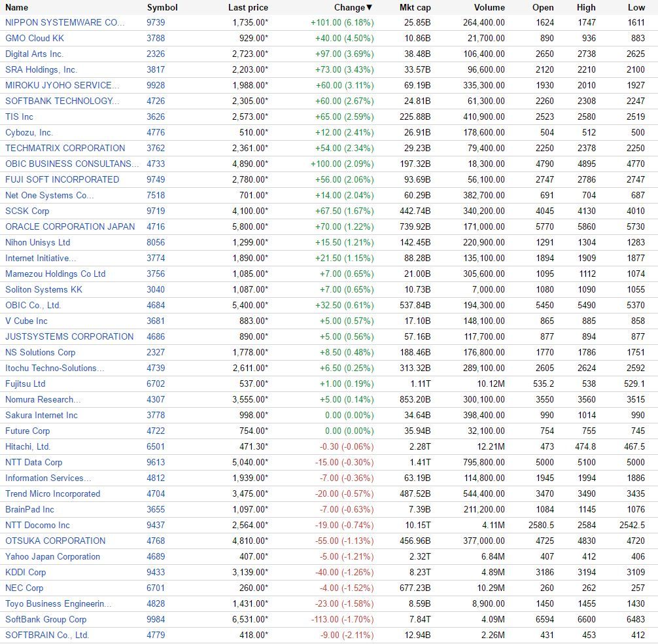Select the 6,531.00* last price value
658x644 pixels.
(250, 619)
